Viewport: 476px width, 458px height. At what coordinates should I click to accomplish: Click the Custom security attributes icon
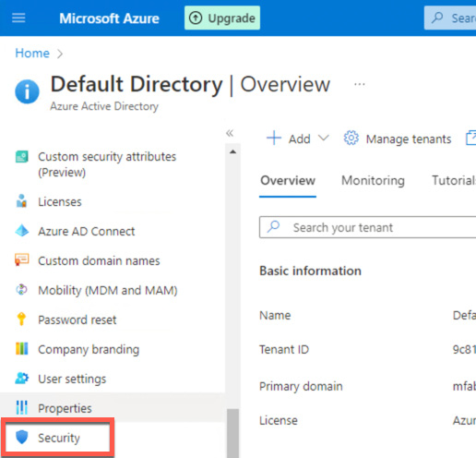coord(22,157)
